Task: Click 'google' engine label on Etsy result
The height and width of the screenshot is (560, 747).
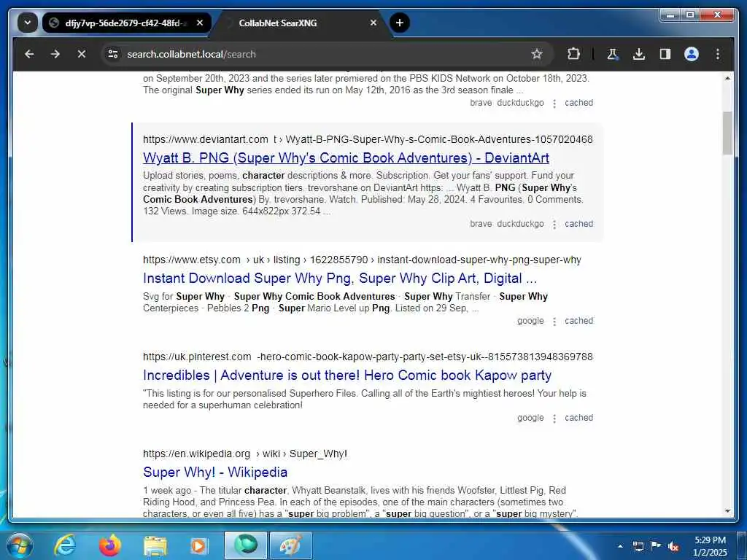Action: pyautogui.click(x=530, y=321)
